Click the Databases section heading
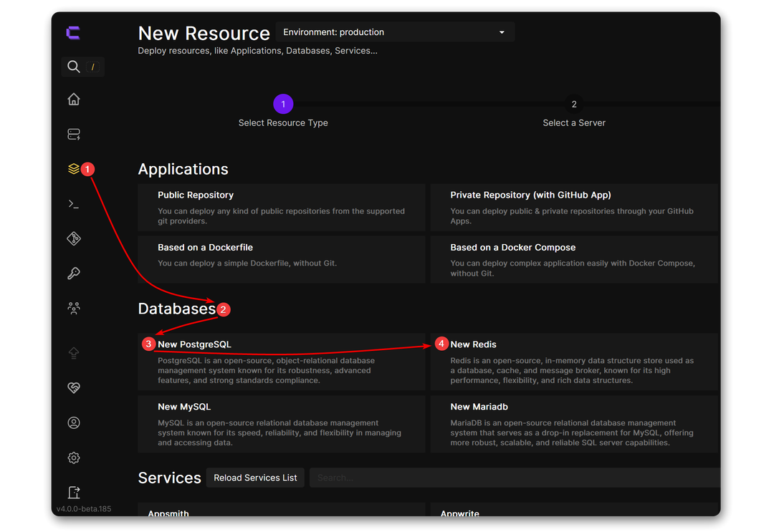 click(x=177, y=309)
